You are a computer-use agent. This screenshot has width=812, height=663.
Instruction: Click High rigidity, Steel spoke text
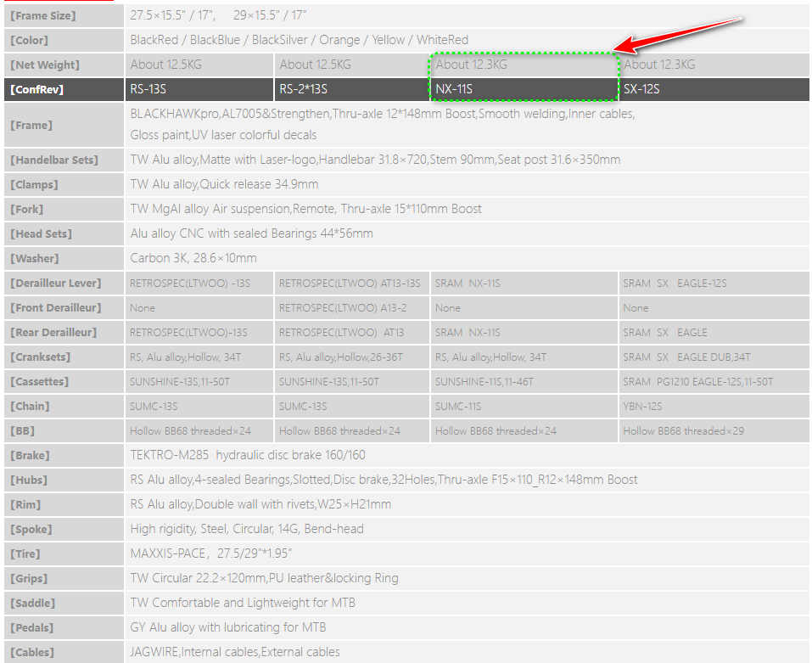[247, 529]
